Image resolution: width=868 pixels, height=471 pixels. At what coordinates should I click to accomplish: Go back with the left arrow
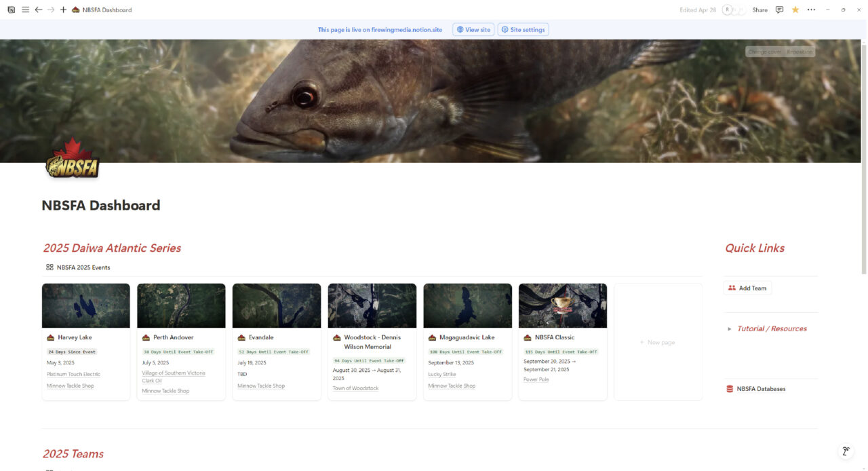coord(38,10)
